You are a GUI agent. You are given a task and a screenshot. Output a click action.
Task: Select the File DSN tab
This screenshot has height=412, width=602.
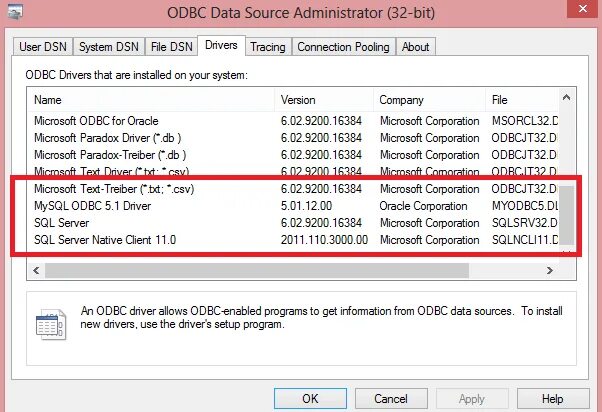[172, 47]
